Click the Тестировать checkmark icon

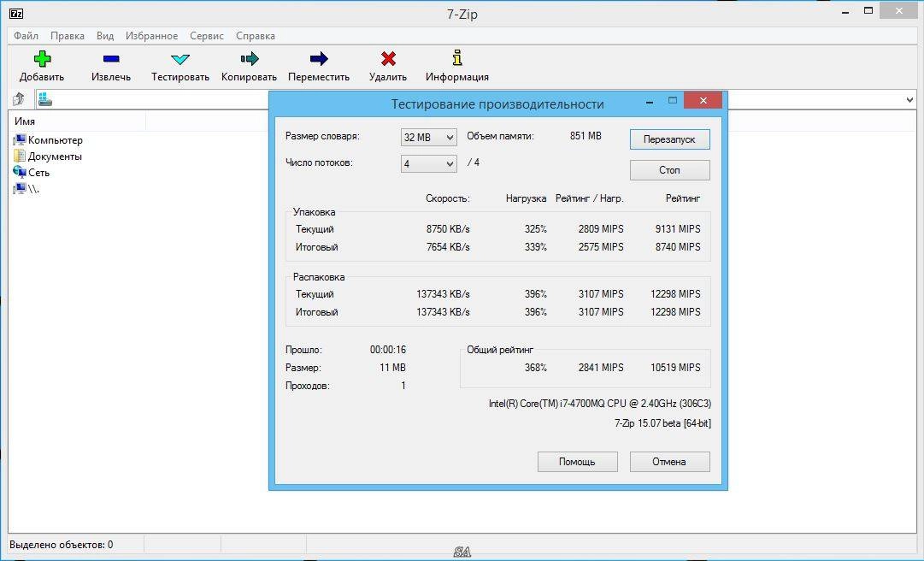[x=180, y=59]
